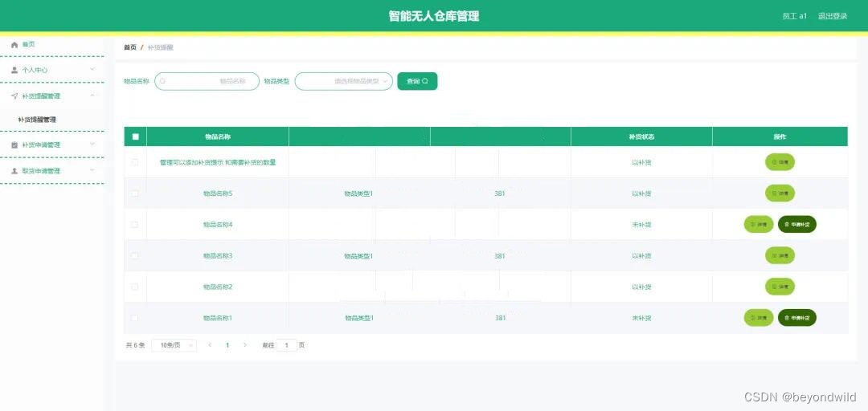Screen dimensions: 868x411
Task: Tick checkbox for row 物品名称1
Action: click(135, 318)
